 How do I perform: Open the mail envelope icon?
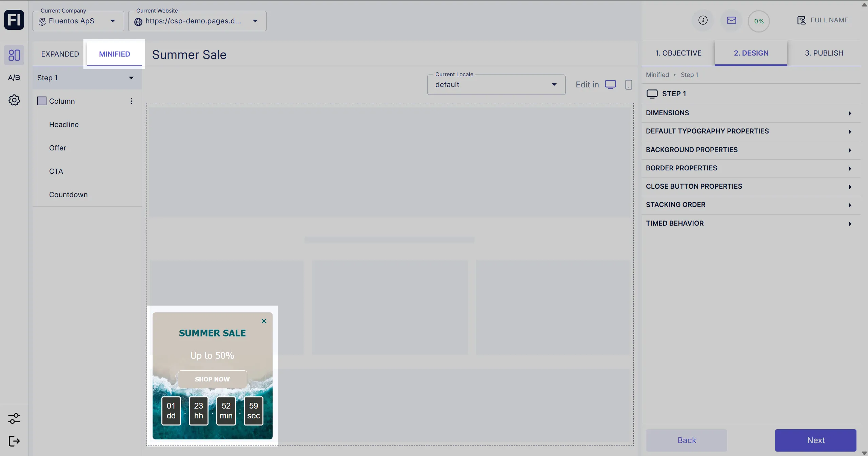click(731, 20)
